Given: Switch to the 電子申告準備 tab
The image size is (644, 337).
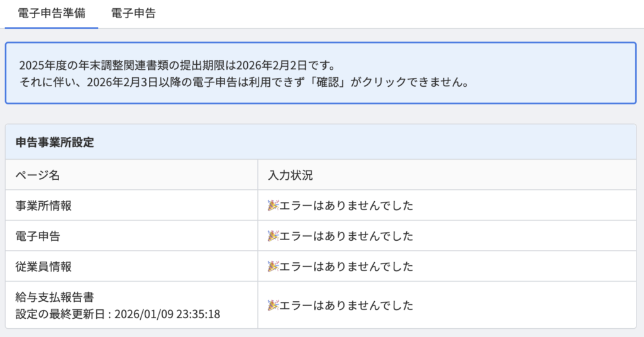Looking at the screenshot, I should (52, 13).
